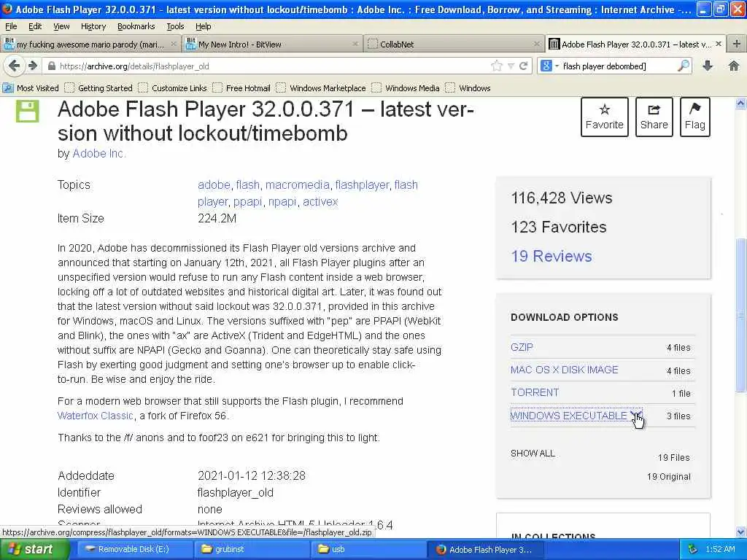Click the scrollbar down arrow
The width and height of the screenshot is (747, 560).
(741, 532)
